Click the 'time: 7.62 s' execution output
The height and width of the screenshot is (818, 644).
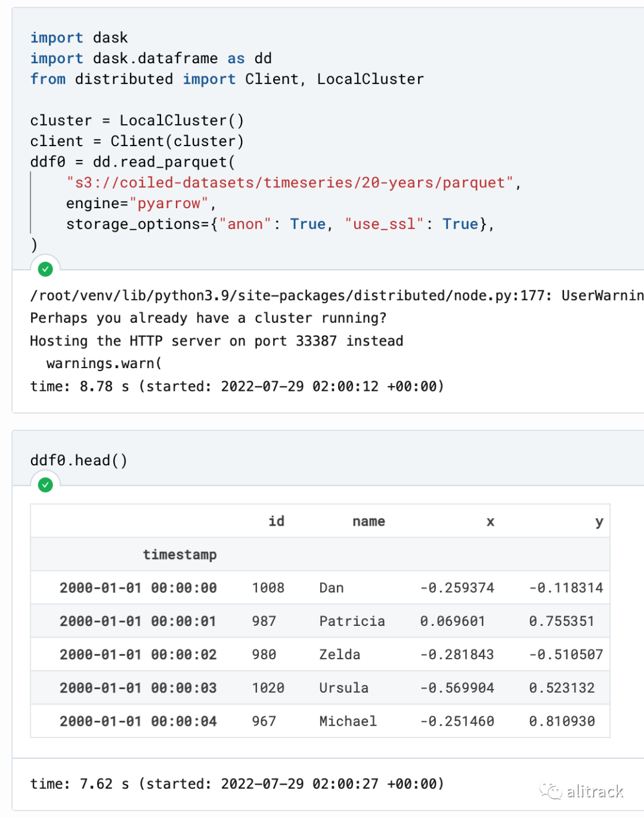(237, 784)
